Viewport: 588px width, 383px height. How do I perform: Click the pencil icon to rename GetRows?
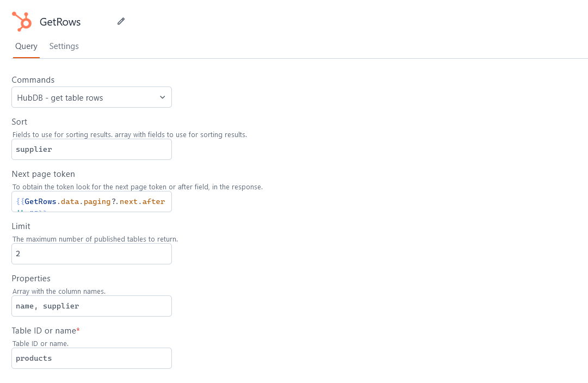tap(121, 21)
